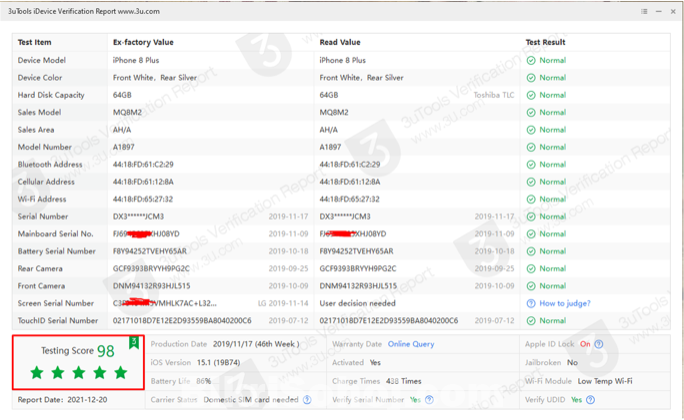Click Low Temp Wi-Fi module value

[x=605, y=381]
